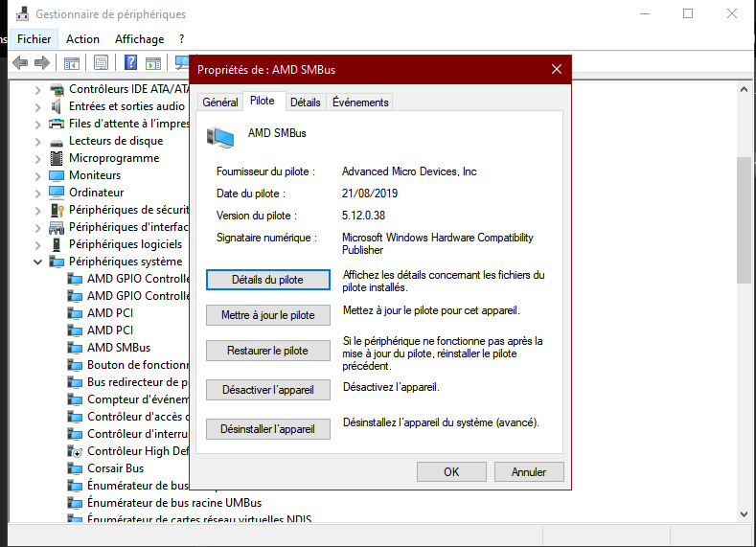Click the Microprogramme chip icon
Screen dimensions: 756x547
tap(57, 158)
